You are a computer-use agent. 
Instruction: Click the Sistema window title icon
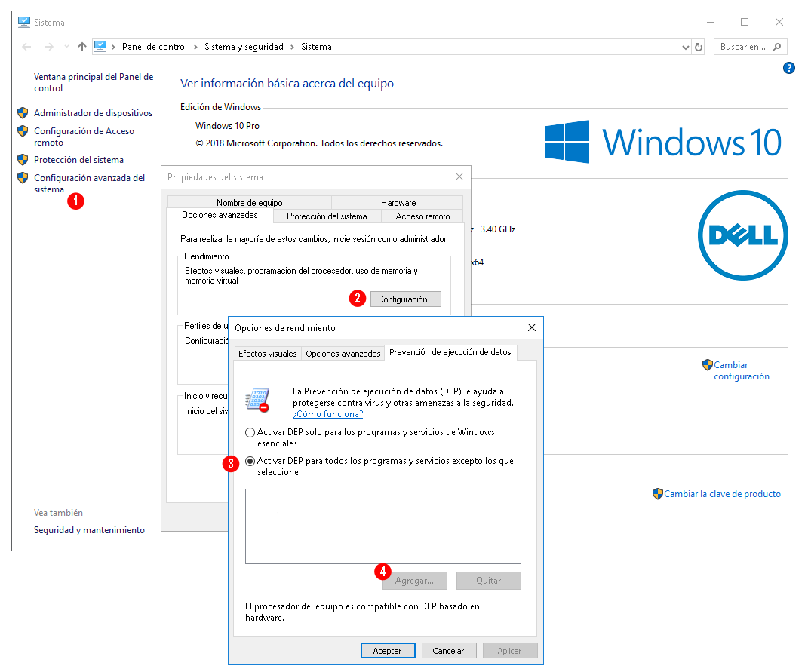(x=24, y=22)
